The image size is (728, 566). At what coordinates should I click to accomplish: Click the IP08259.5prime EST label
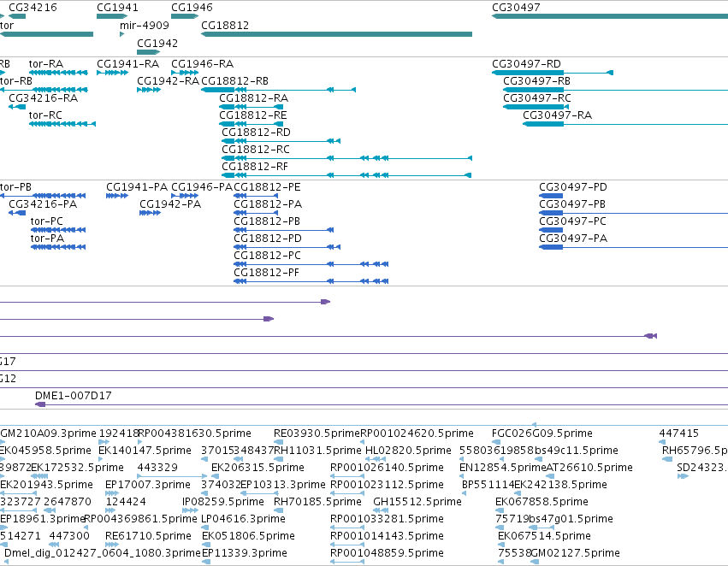point(223,502)
